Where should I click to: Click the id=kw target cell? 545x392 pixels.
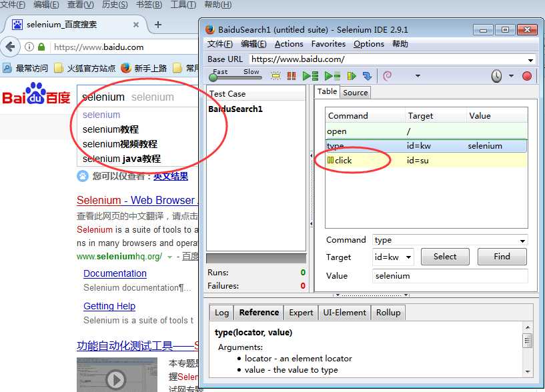(419, 146)
